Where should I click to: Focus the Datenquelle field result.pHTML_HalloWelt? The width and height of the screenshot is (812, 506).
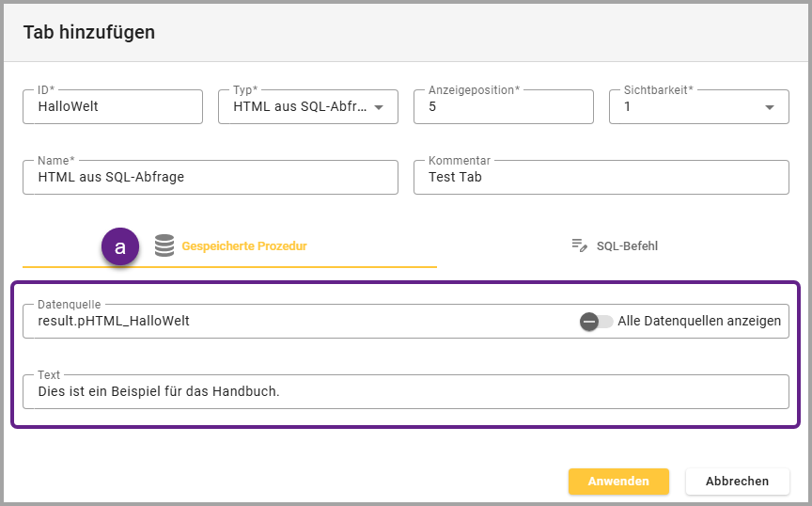[282, 321]
